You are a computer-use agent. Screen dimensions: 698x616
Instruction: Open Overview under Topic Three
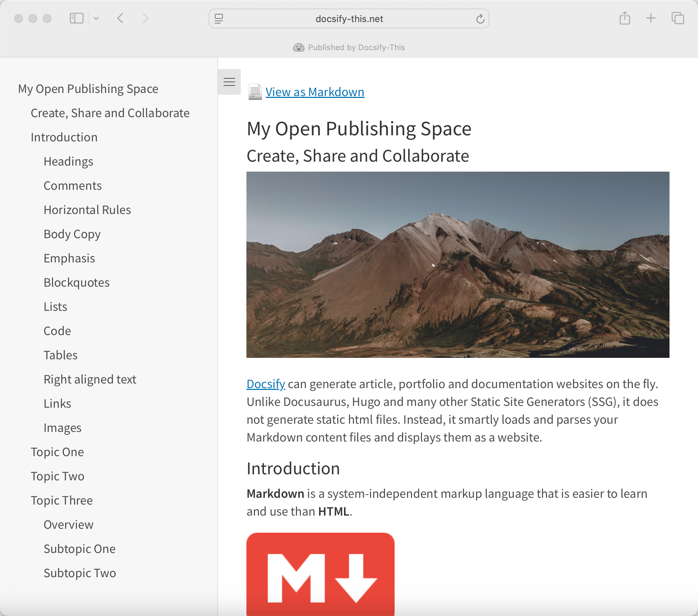69,524
